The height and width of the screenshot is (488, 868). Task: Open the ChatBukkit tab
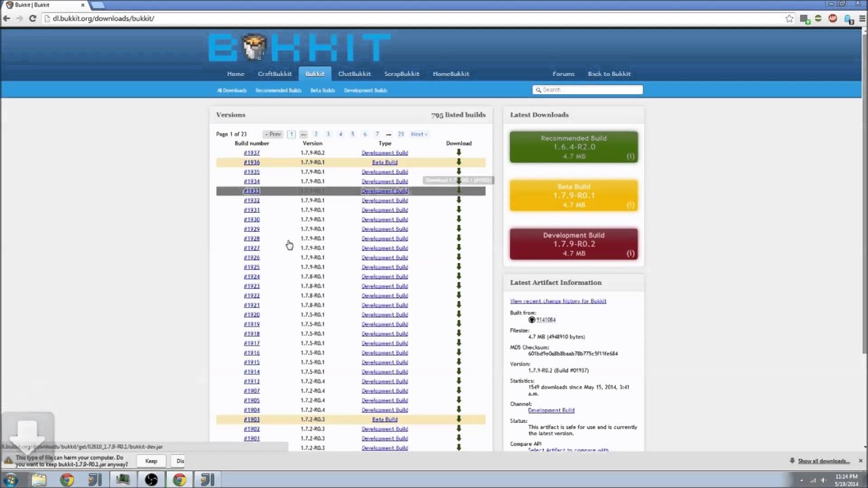coord(355,74)
